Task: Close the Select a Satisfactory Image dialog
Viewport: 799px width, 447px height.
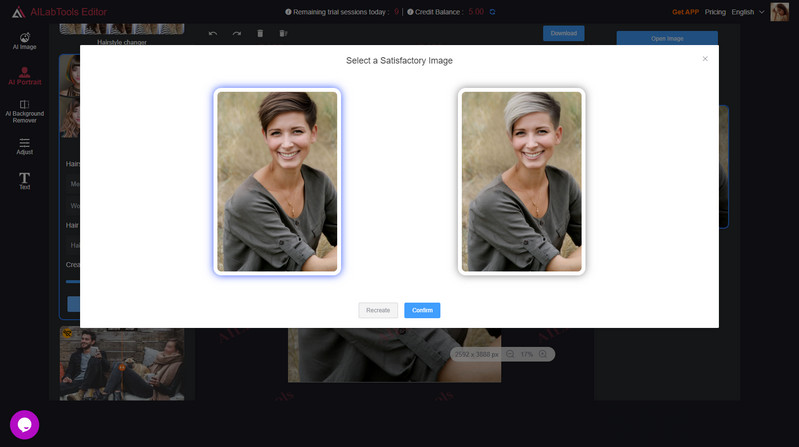Action: (x=705, y=59)
